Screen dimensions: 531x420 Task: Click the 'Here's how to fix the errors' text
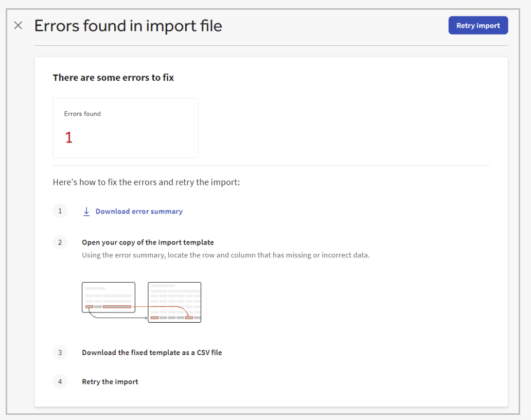[146, 182]
